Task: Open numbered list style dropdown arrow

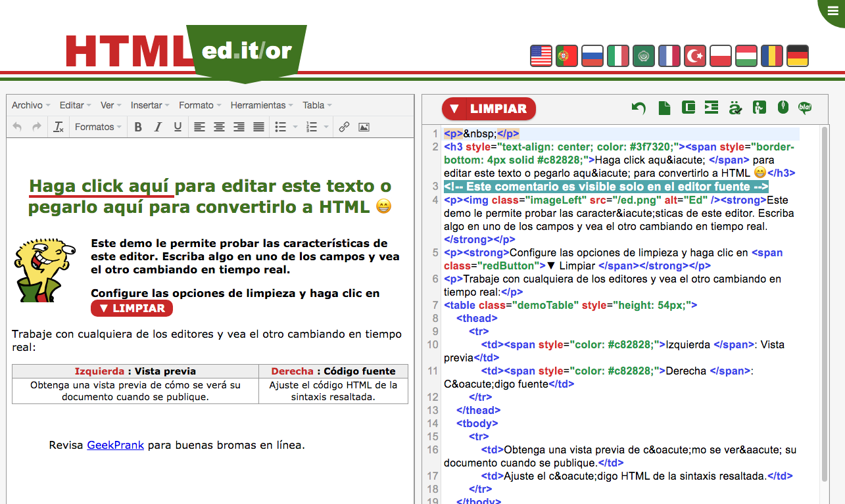Action: tap(327, 127)
